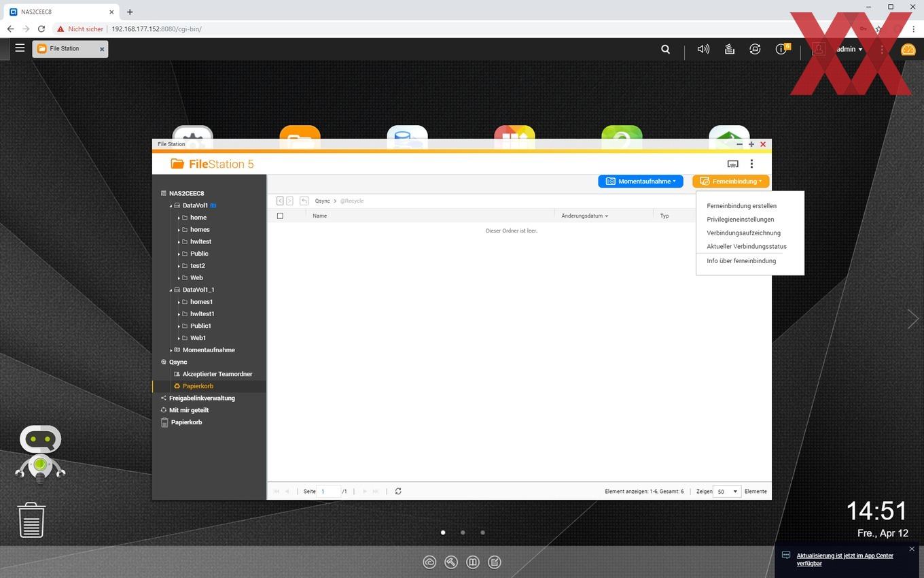Open a new browser tab
The image size is (924, 578).
point(130,12)
